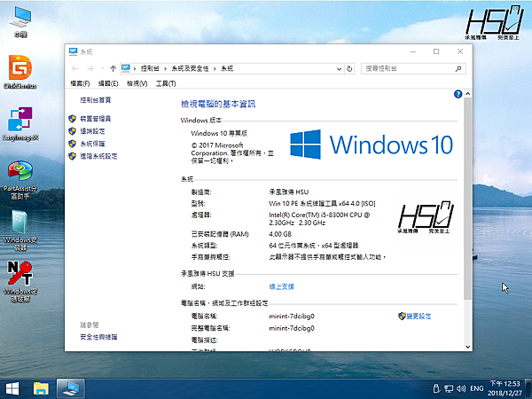532x399 pixels.
Task: Click the HSU logo in System panel
Action: [426, 216]
